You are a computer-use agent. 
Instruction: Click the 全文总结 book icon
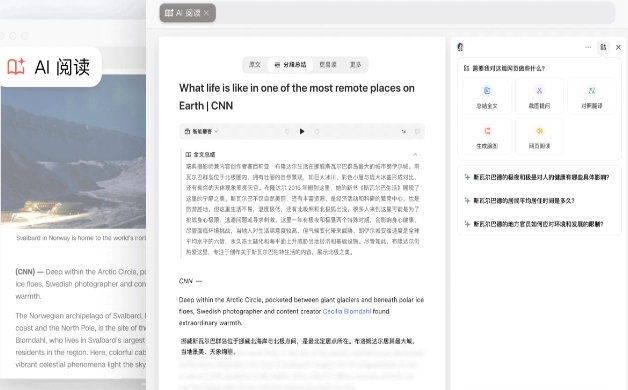(188, 154)
